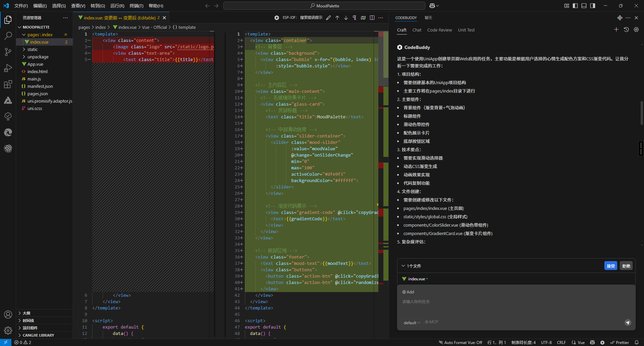The image size is (644, 346).
Task: Open Run and Debug view
Action: pos(8,68)
